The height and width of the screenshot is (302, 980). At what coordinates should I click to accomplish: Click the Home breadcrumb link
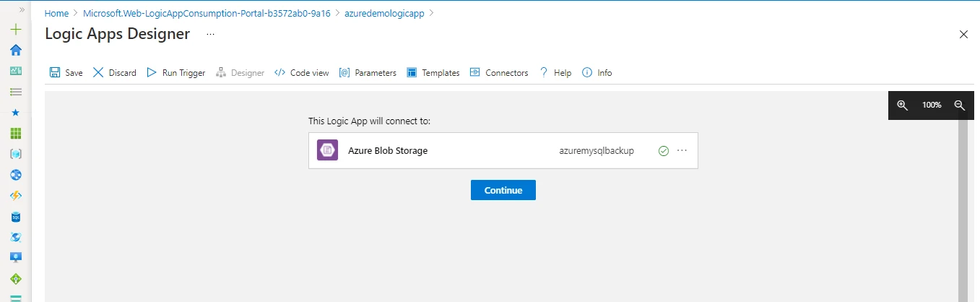pyautogui.click(x=56, y=13)
